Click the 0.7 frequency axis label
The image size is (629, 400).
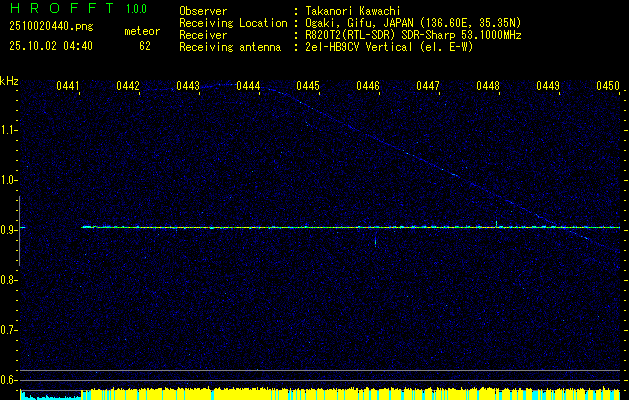click(x=9, y=329)
